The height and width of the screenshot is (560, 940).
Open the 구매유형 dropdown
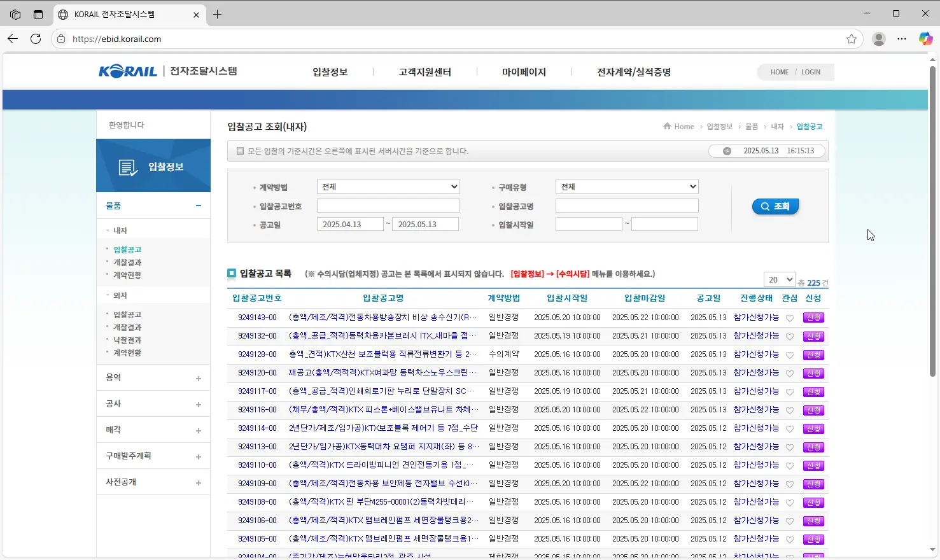[627, 186]
